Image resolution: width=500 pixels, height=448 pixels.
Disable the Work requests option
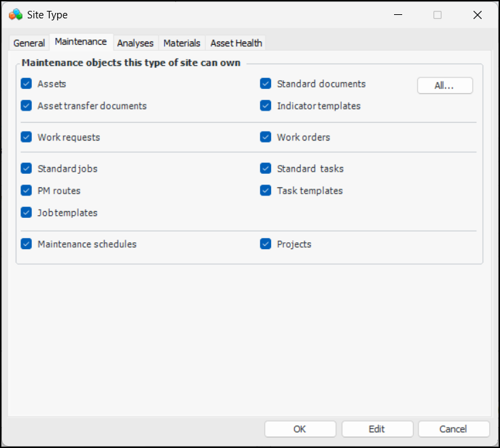click(26, 137)
